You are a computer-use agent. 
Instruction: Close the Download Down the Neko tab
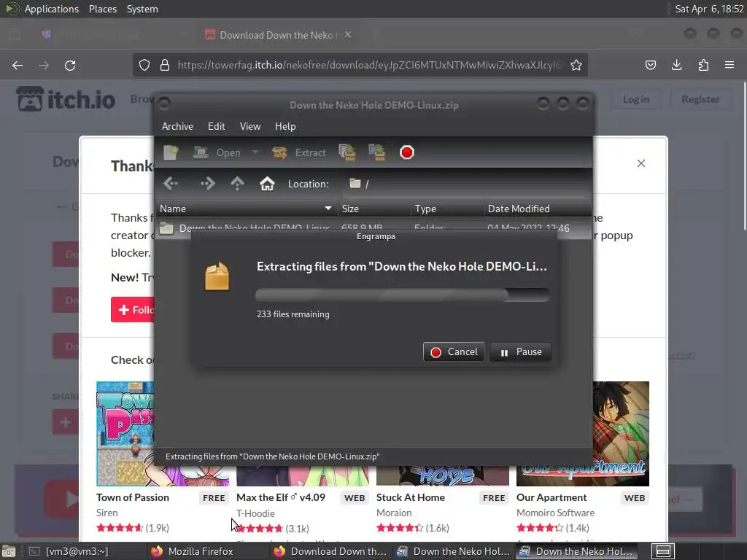348,35
